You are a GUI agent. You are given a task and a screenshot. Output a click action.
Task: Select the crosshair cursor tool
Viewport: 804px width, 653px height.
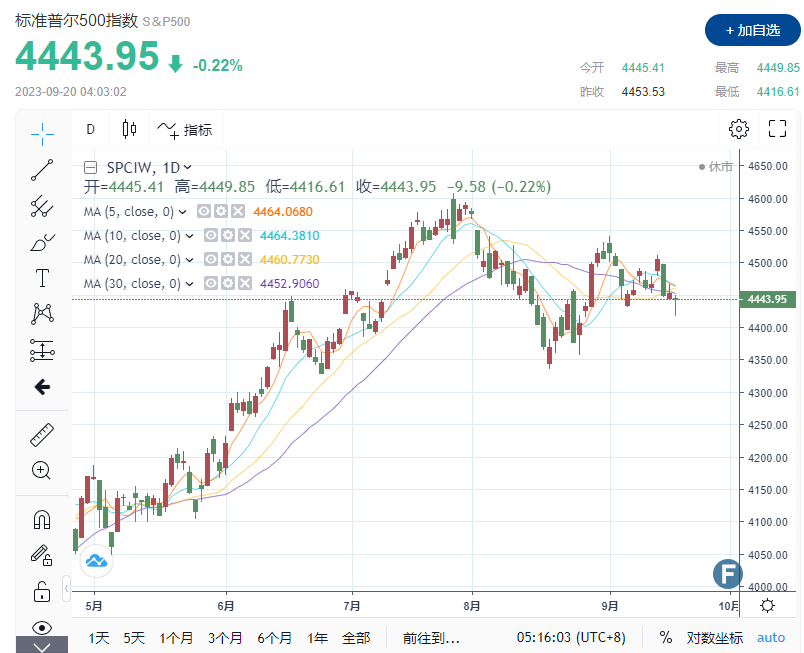42,134
